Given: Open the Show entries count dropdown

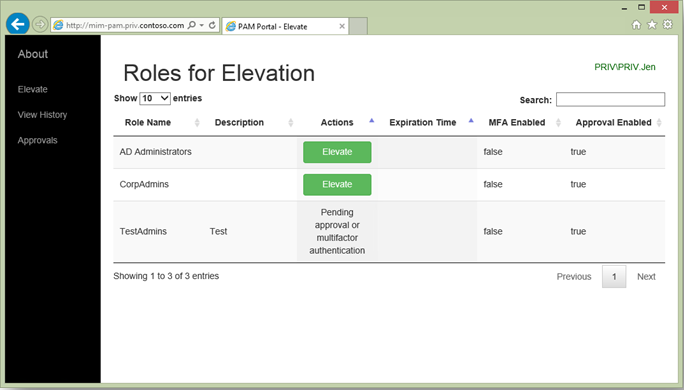Looking at the screenshot, I should coord(155,98).
